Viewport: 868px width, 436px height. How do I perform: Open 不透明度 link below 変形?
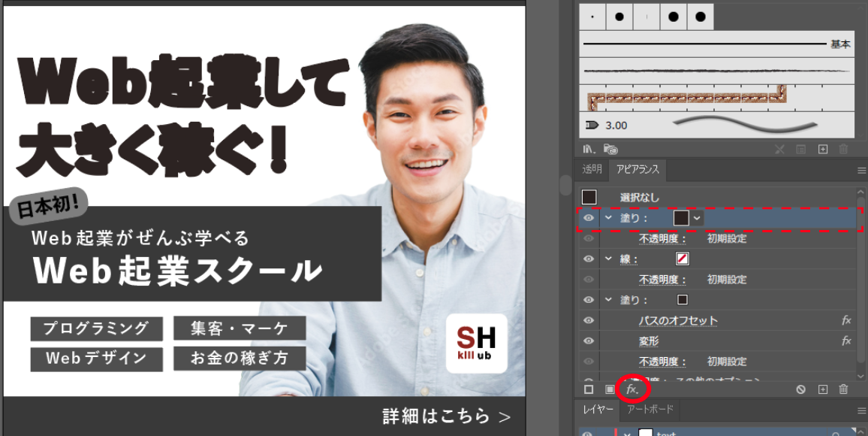click(x=662, y=362)
